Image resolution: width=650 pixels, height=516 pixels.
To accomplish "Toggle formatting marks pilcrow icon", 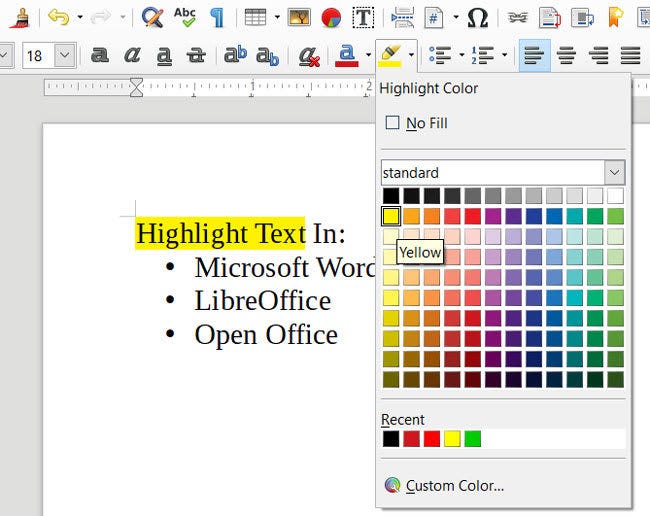I will (217, 17).
